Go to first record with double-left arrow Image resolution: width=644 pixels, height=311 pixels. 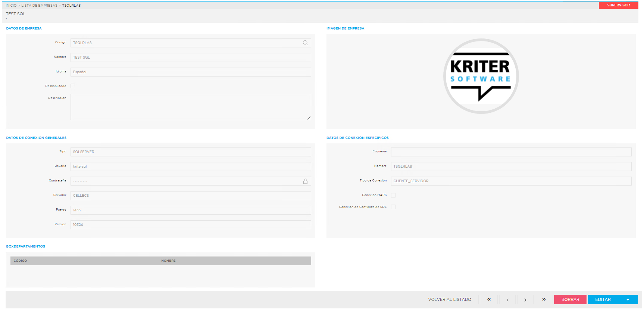489,299
